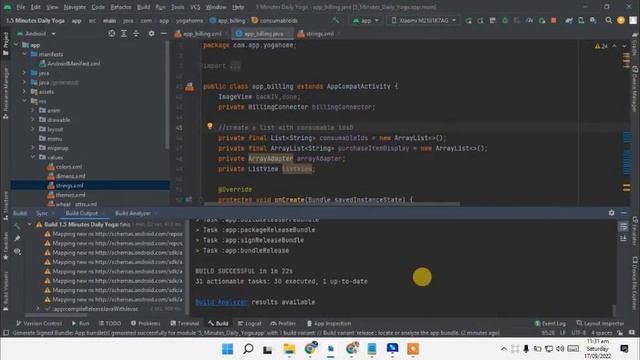The image size is (640, 360).
Task: Click the pin tab icon in Build panel
Action: [x=17, y=238]
